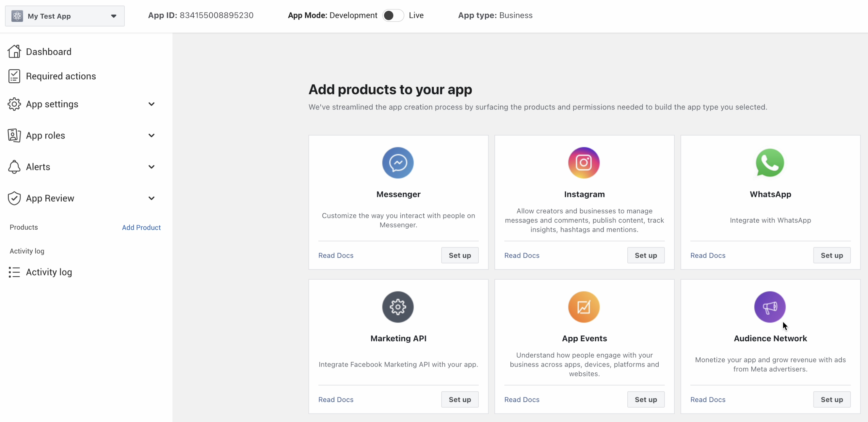868x422 pixels.
Task: Select App Review in the sidebar
Action: (50, 198)
